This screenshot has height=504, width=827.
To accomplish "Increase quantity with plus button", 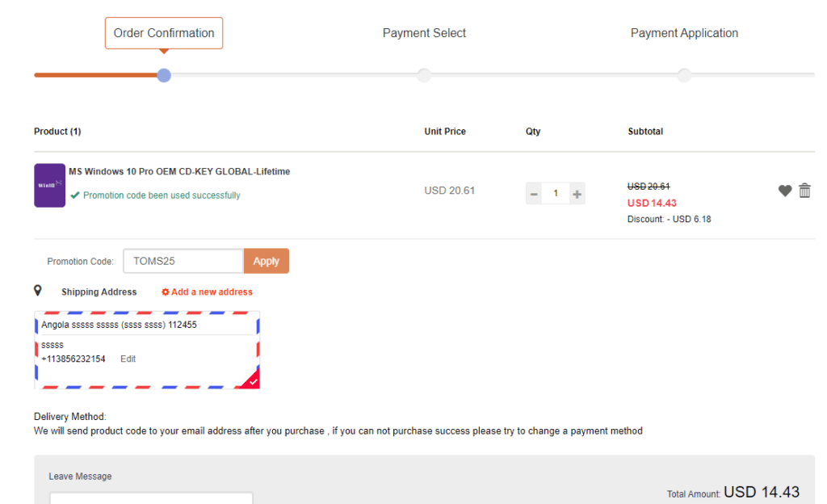I will click(x=577, y=194).
